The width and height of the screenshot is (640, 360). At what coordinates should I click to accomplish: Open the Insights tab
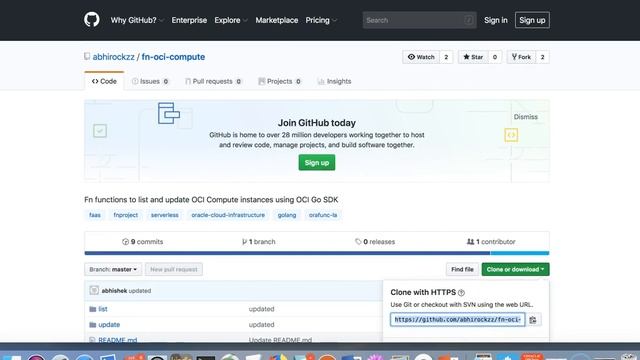coord(334,81)
